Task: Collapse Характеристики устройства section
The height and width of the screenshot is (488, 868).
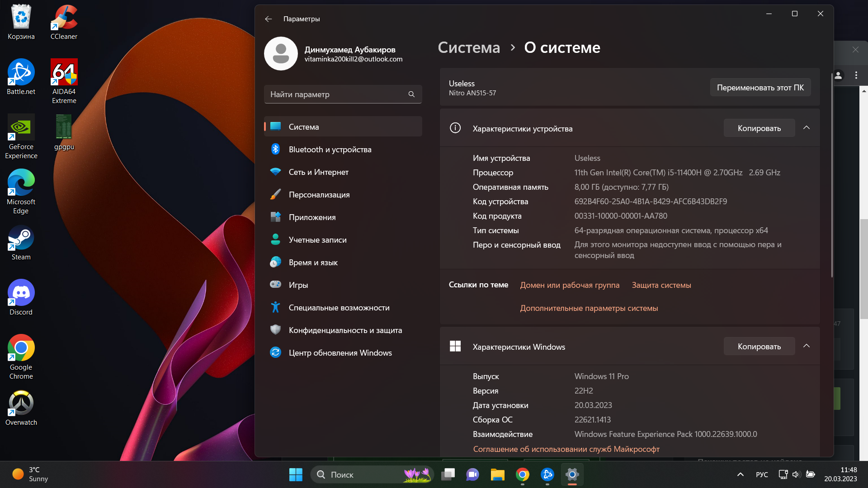Action: click(806, 128)
